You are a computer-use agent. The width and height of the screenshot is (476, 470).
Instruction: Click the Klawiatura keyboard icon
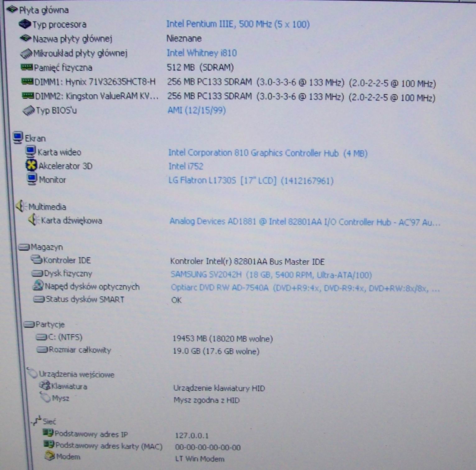[x=44, y=386]
